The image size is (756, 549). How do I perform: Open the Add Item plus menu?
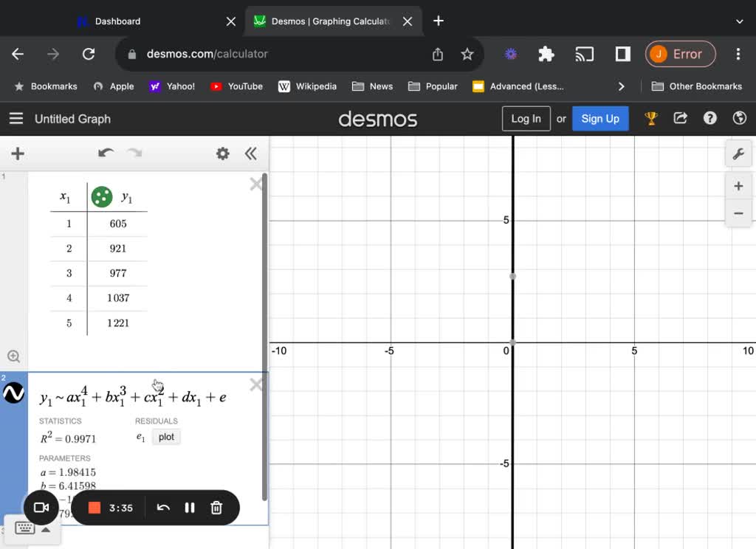pyautogui.click(x=18, y=153)
